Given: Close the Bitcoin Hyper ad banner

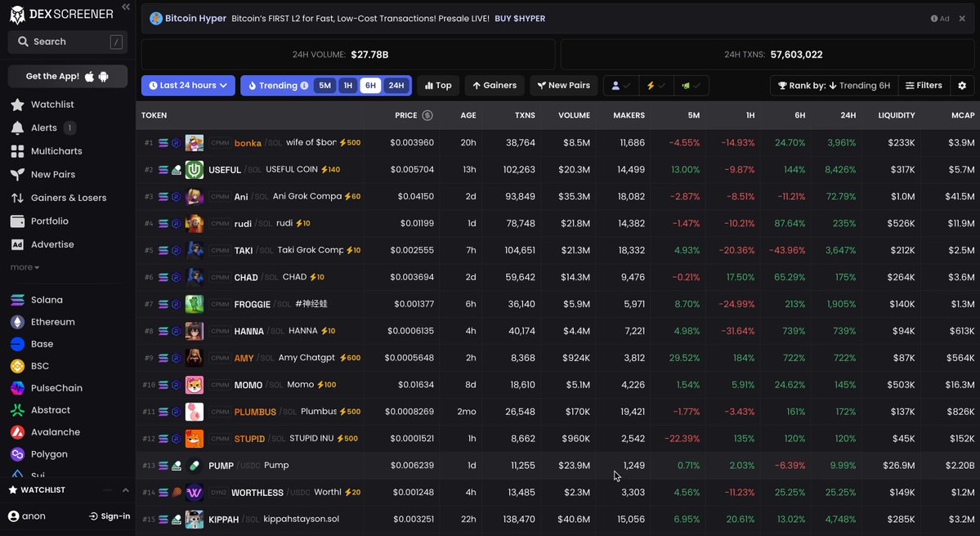Looking at the screenshot, I should (x=962, y=19).
